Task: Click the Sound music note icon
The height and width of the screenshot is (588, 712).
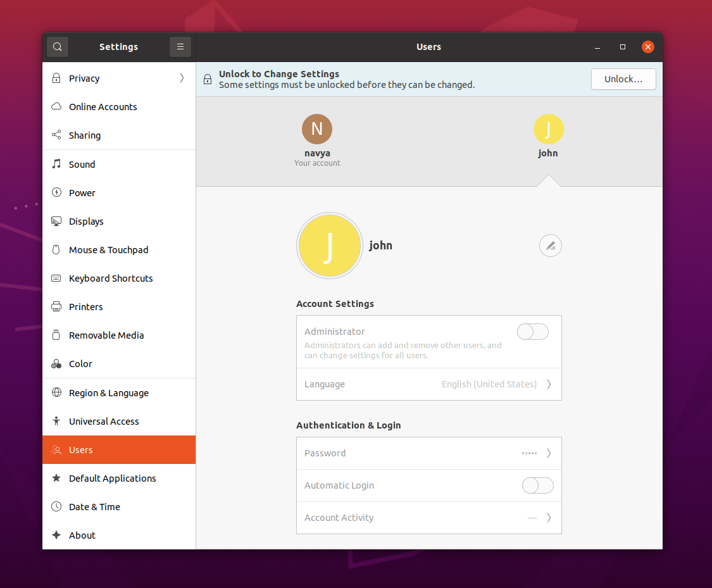Action: tap(56, 164)
